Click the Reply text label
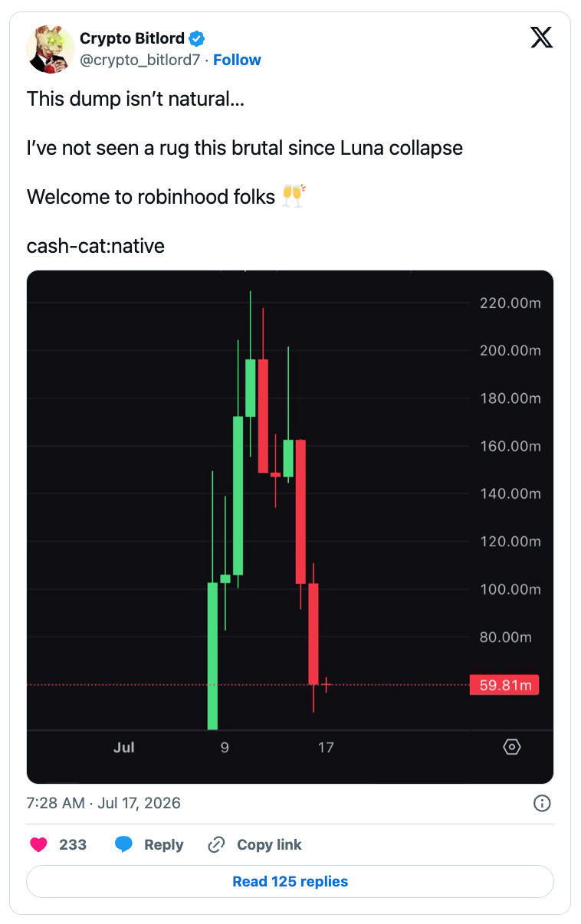The width and height of the screenshot is (581, 924). [x=164, y=844]
